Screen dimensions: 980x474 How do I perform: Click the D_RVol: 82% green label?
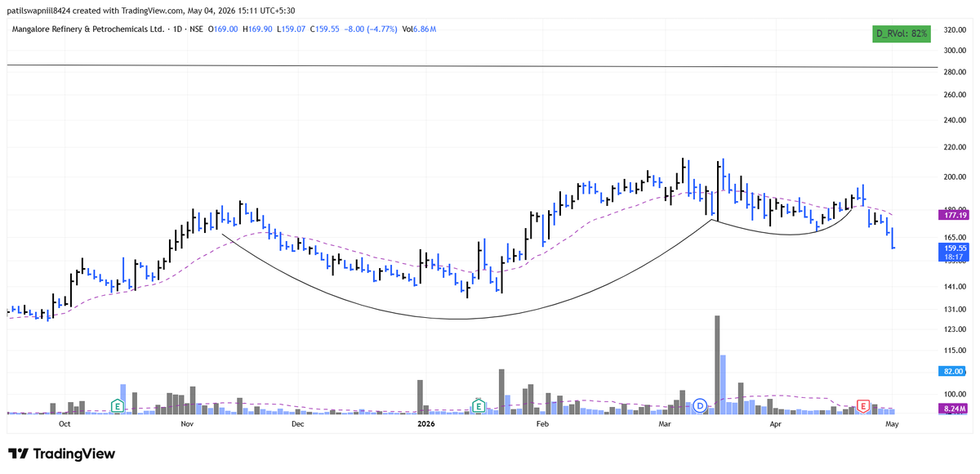click(x=902, y=34)
